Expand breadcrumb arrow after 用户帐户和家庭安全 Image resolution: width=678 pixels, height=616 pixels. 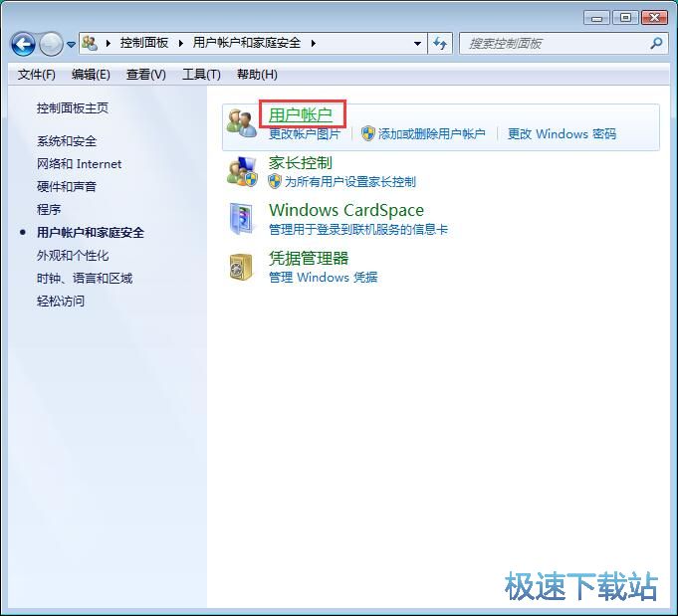(313, 43)
